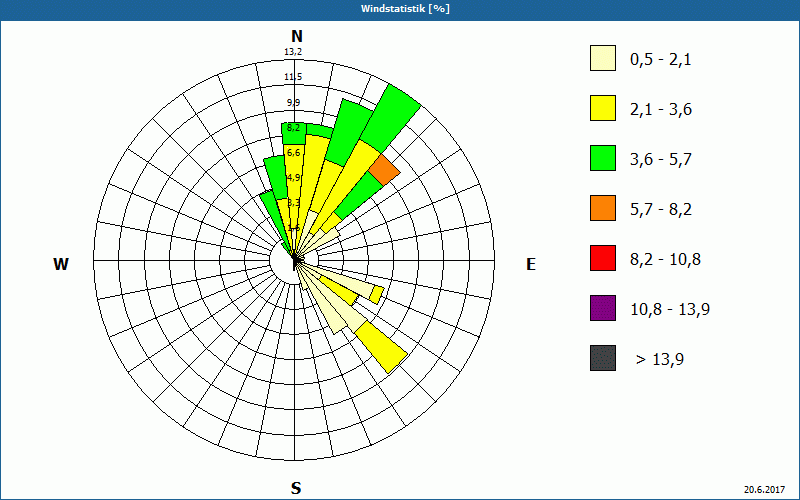Click the orange 5,7 - 8,2 legend swatch
Screen dimensions: 800x500
coord(603,208)
